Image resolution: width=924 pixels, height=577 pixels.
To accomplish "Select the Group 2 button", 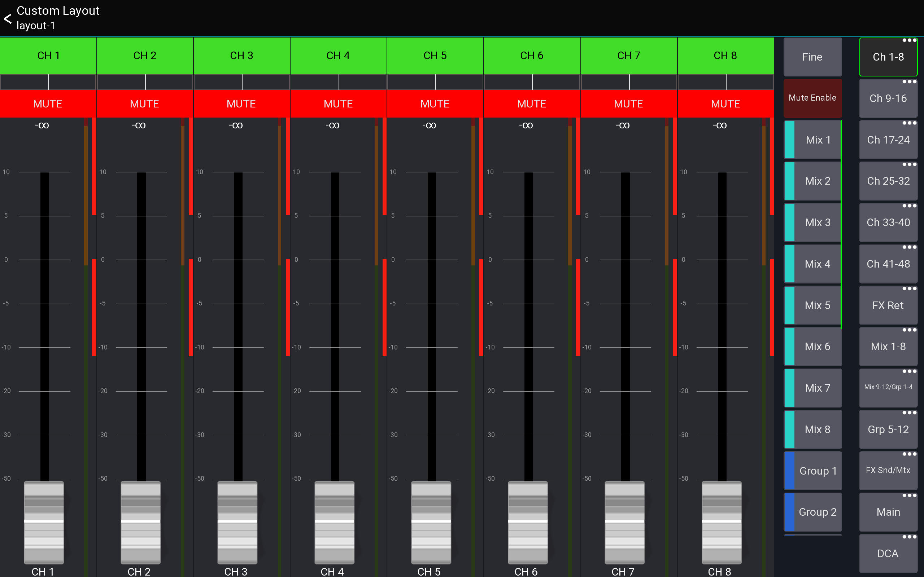I will [x=817, y=512].
